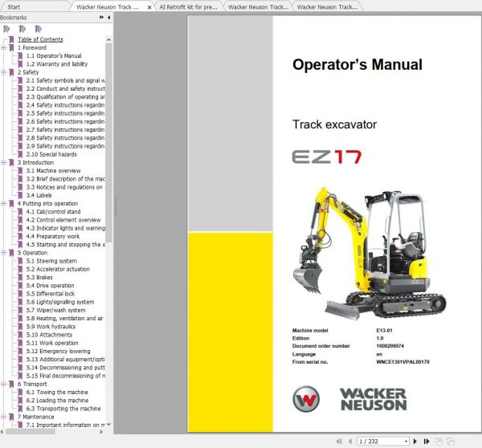Open bookmark 4.1 Cab/control stand
Image resolution: width=482 pixels, height=448 pixels.
[53, 212]
